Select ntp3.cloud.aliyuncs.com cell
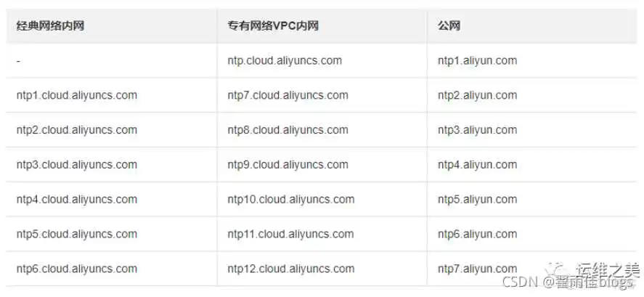 click(76, 165)
